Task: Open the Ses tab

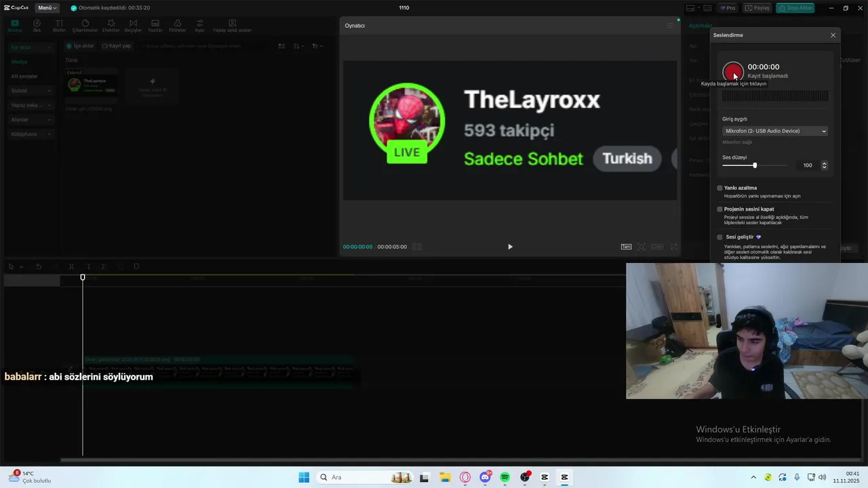Action: (x=37, y=26)
